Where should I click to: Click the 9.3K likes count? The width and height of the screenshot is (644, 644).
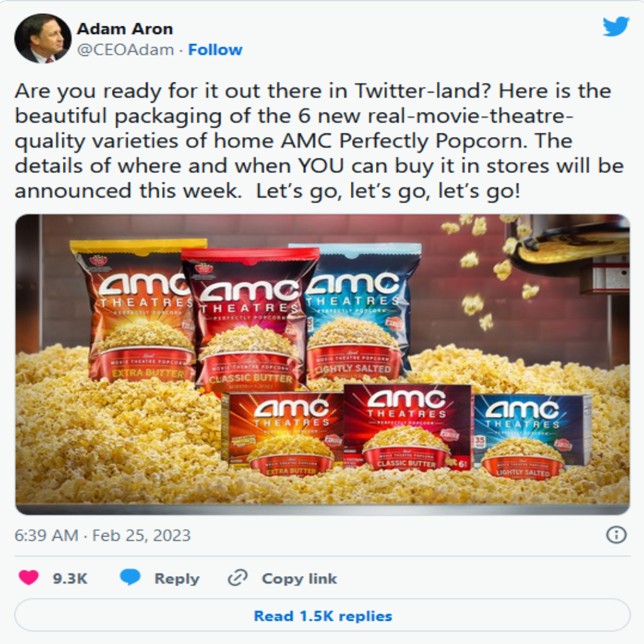click(70, 579)
